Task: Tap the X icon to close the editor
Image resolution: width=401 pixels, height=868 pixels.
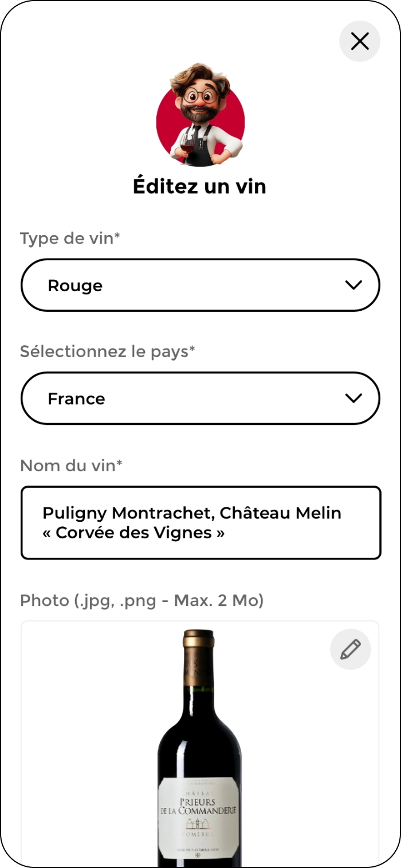Action: [x=360, y=41]
